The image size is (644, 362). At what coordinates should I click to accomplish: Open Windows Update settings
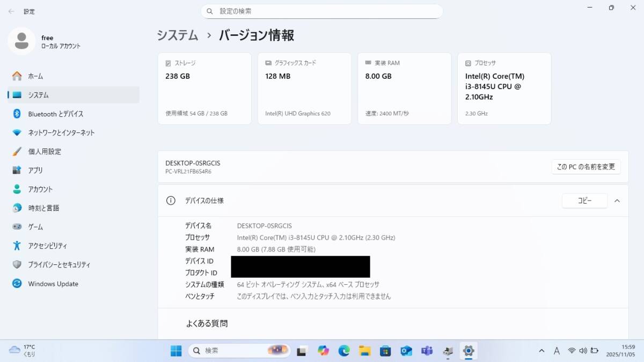coord(73,284)
